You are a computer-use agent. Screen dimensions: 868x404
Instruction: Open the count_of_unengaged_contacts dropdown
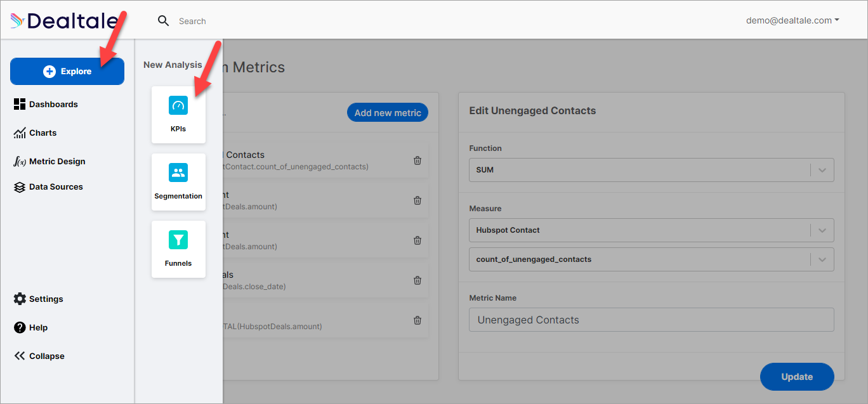[822, 259]
